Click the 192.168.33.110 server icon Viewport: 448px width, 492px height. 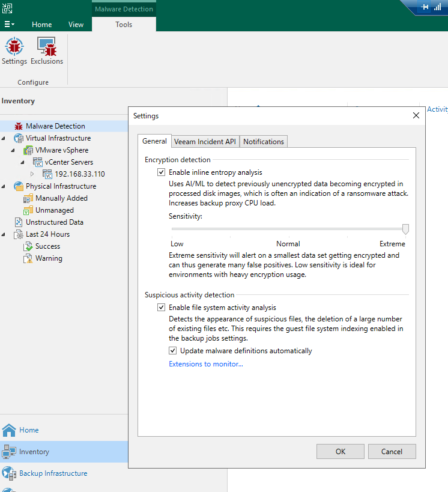coord(47,174)
